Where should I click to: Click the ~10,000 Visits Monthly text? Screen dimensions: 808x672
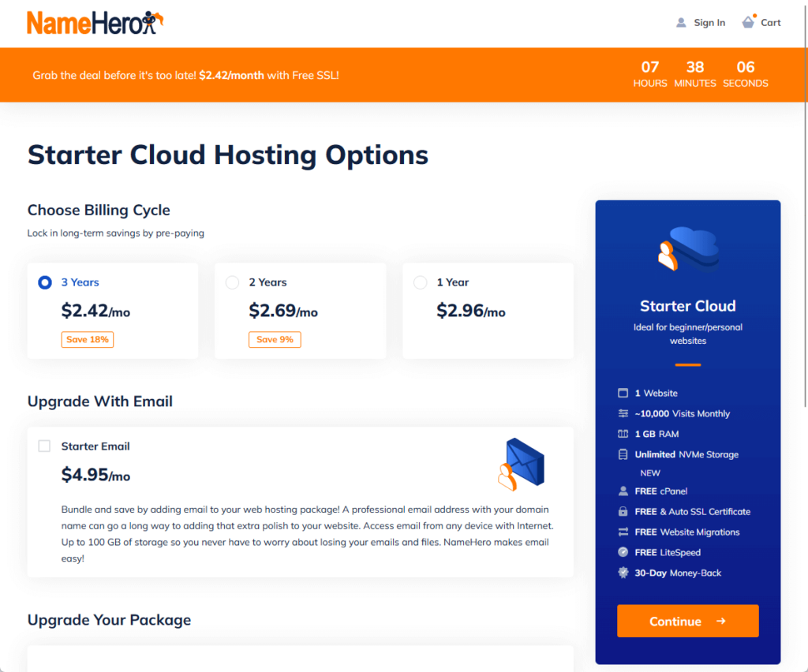[x=683, y=413]
